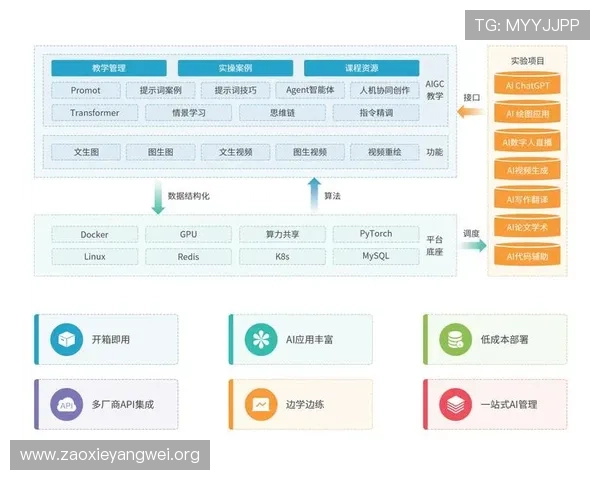600x480 pixels.
Task: Select the MySQL platform box
Action: point(376,256)
